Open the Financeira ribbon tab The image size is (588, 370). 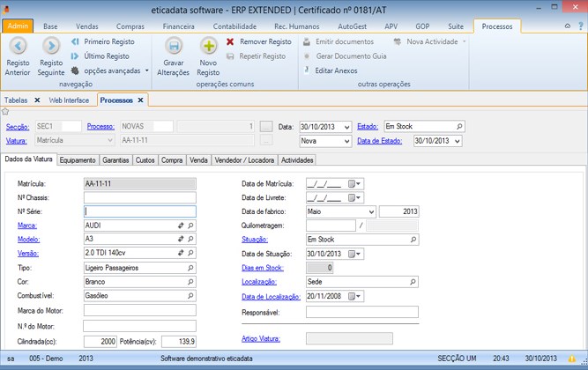(179, 27)
